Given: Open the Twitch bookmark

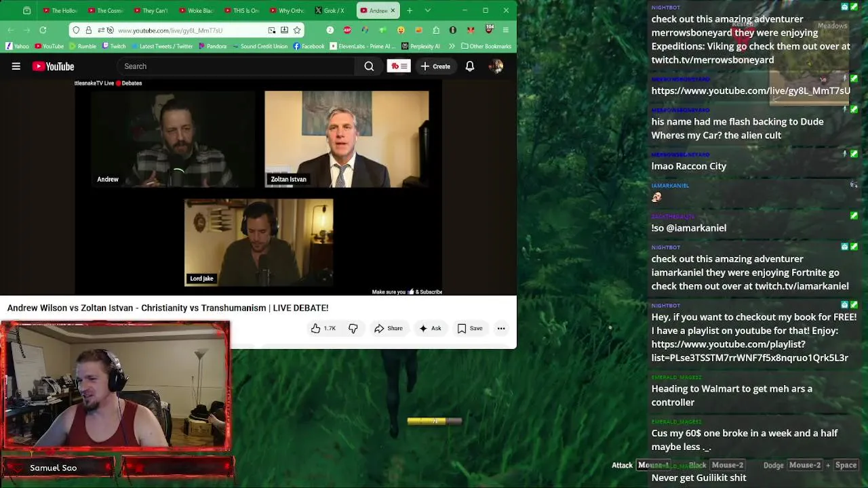Looking at the screenshot, I should point(114,46).
